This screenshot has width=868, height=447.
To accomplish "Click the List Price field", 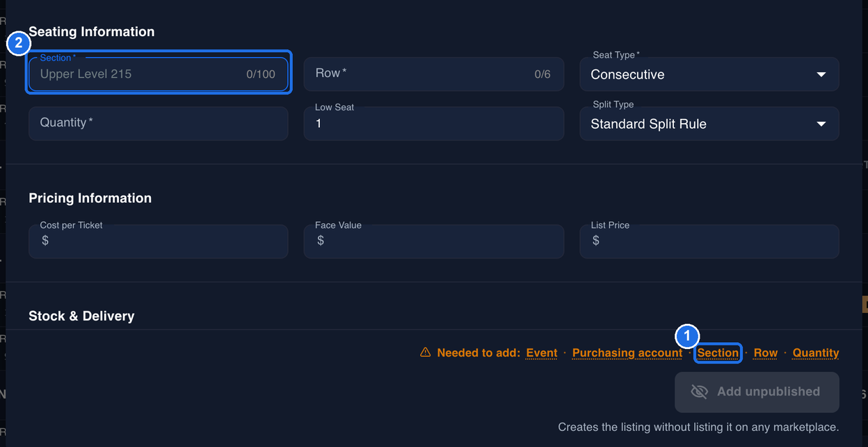I will (709, 241).
